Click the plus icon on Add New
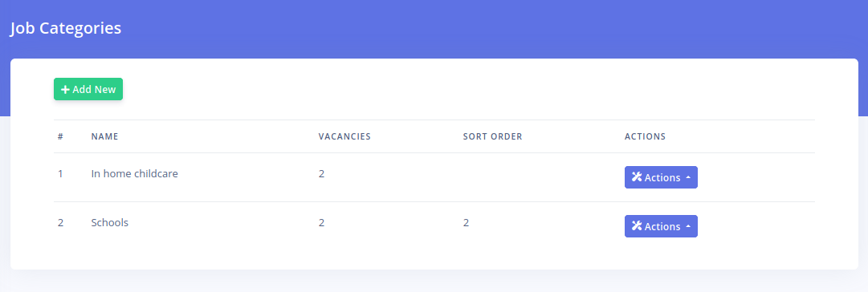 coord(65,90)
